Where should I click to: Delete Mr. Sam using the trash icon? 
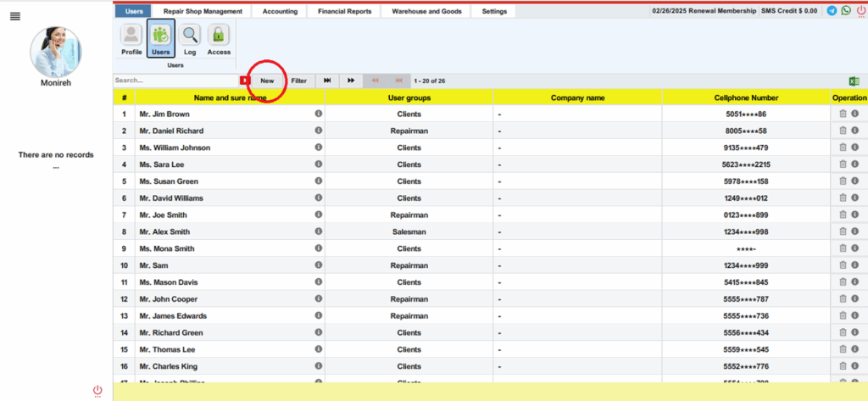843,265
